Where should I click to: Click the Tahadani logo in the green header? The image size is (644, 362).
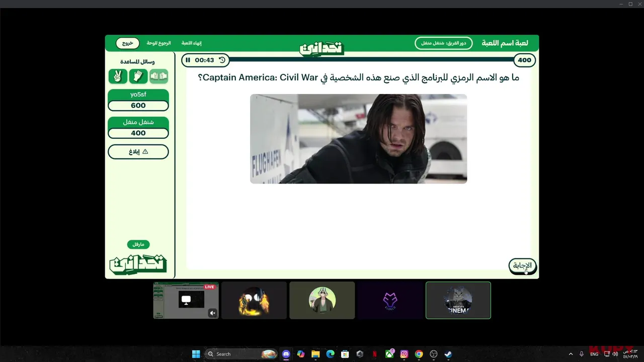(x=322, y=48)
